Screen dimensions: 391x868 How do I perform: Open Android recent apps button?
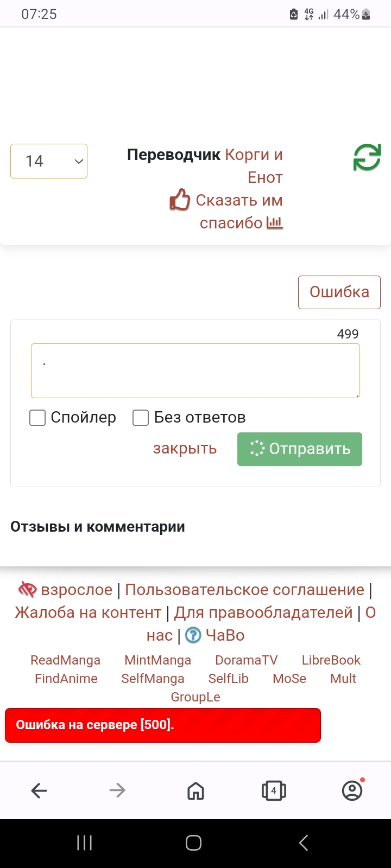coord(84,843)
